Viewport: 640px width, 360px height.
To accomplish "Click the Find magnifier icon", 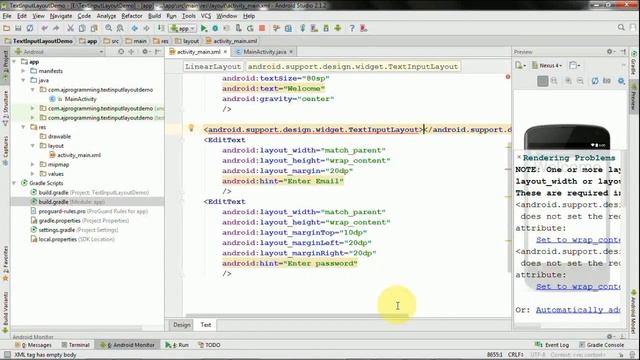I will 109,28.
